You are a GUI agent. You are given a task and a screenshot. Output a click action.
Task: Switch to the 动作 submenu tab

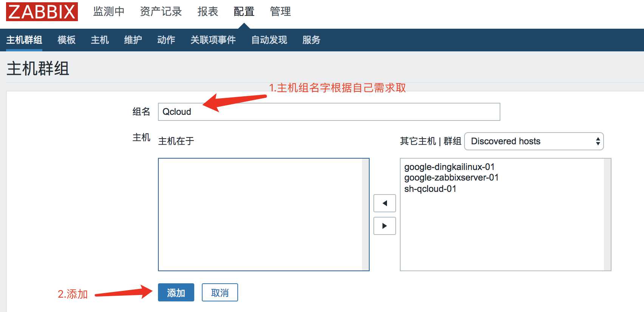(x=166, y=40)
